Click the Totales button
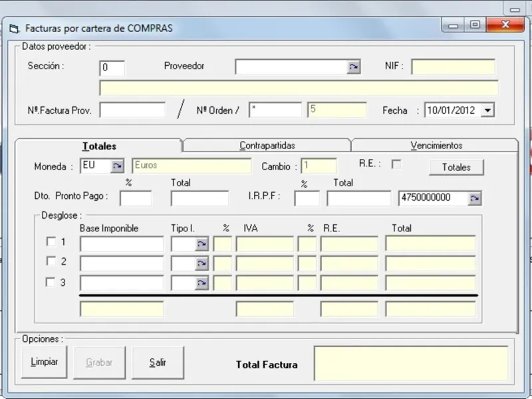The image size is (532, 399). click(x=456, y=168)
